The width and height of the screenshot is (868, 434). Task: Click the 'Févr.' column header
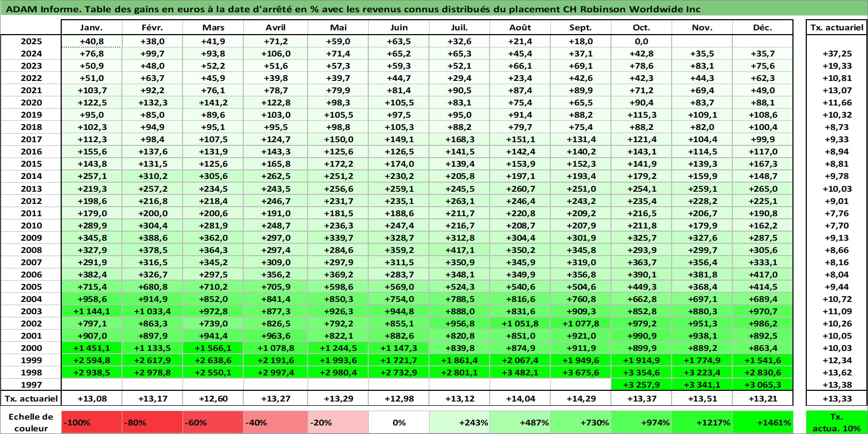tap(152, 28)
